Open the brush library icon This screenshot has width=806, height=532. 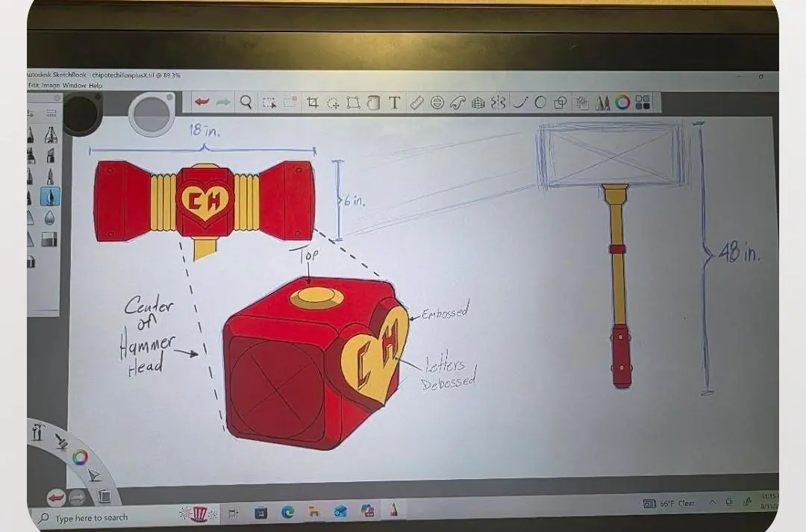(51, 113)
